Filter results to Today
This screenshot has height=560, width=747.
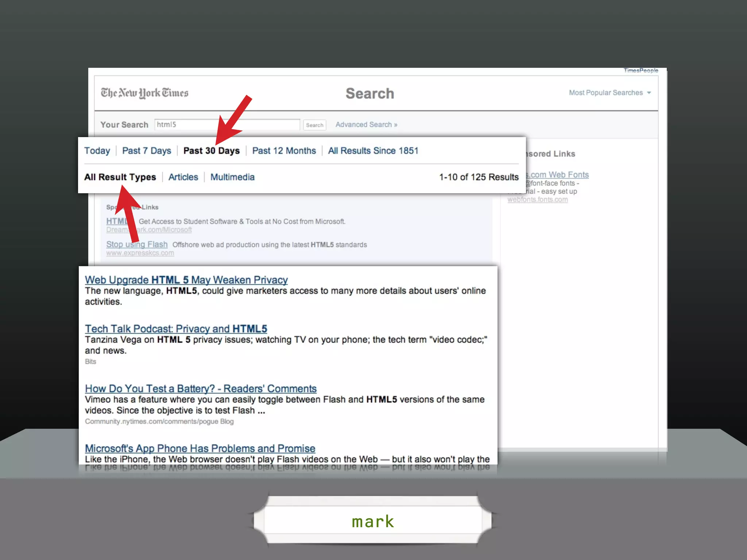pos(97,151)
